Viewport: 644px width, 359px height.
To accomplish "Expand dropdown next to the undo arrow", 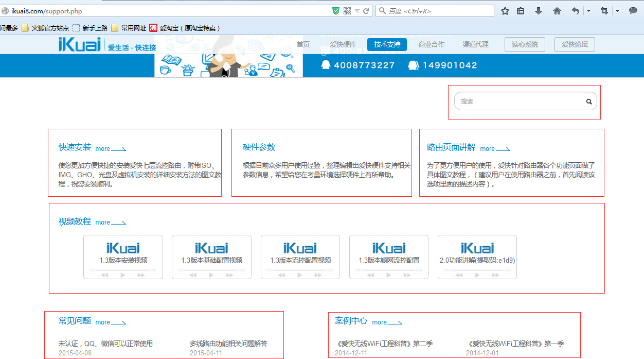I will [588, 11].
